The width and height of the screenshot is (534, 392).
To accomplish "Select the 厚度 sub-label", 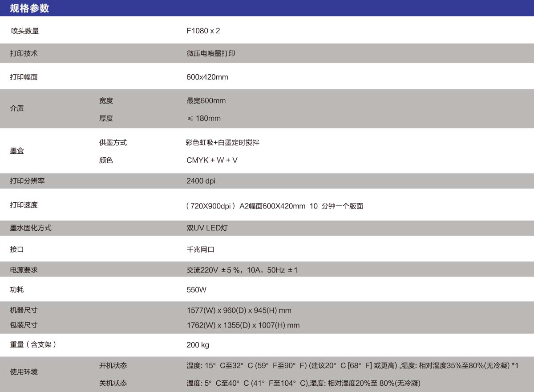I will point(106,119).
